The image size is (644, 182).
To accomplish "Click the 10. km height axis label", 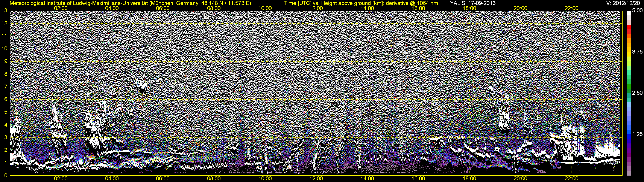I will [5, 49].
